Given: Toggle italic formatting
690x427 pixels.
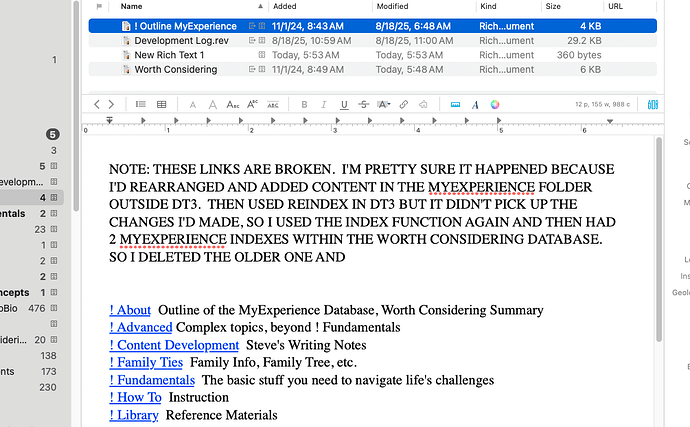Looking at the screenshot, I should (x=321, y=104).
